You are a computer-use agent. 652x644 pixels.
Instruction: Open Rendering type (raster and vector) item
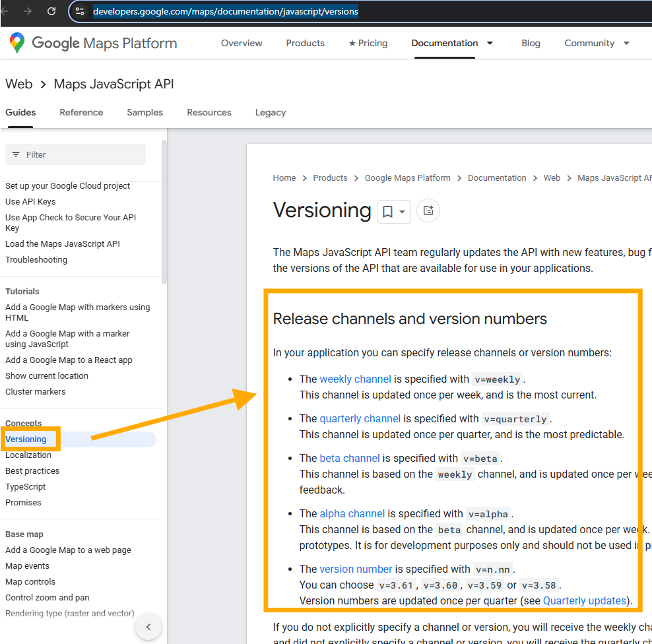(70, 613)
